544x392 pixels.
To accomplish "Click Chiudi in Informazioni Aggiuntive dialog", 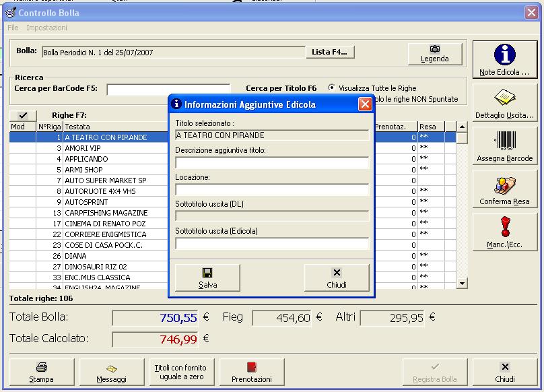I will (337, 277).
